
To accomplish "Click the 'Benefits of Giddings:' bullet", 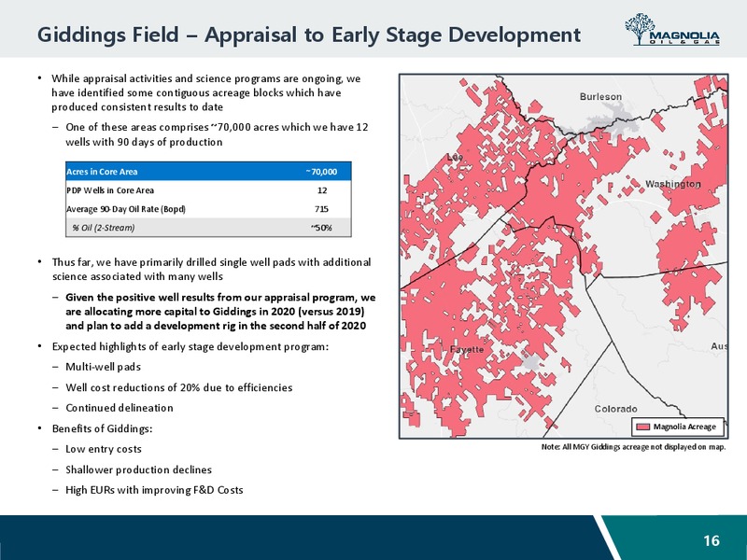I will [x=102, y=428].
